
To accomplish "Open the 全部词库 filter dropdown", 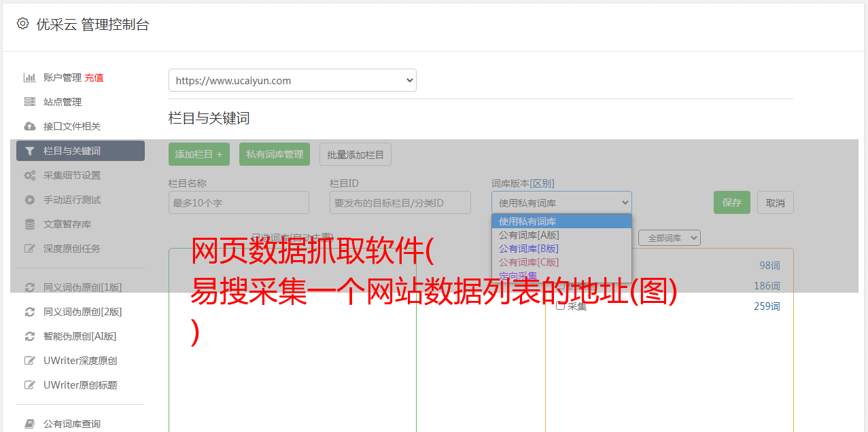I will 670,238.
